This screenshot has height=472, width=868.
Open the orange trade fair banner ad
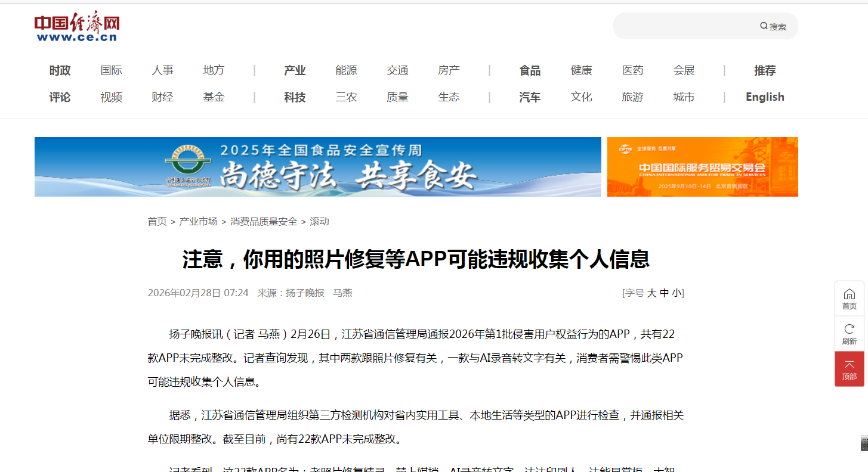(702, 167)
